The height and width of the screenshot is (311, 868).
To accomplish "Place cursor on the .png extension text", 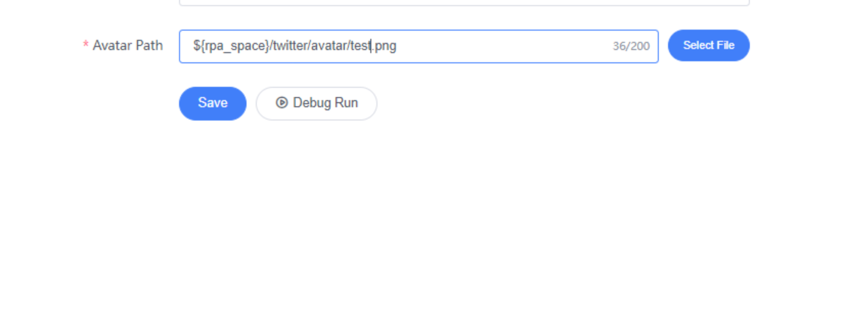I will point(384,46).
